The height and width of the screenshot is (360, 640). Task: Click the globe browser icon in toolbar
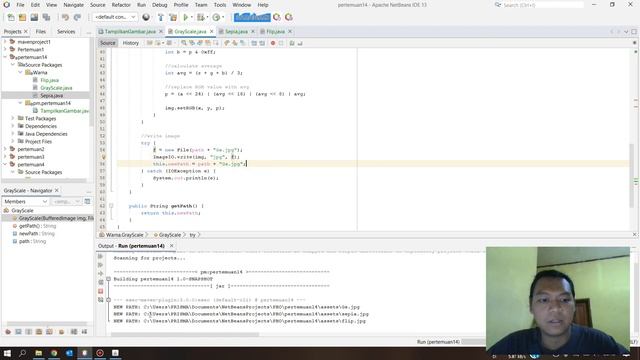point(146,17)
